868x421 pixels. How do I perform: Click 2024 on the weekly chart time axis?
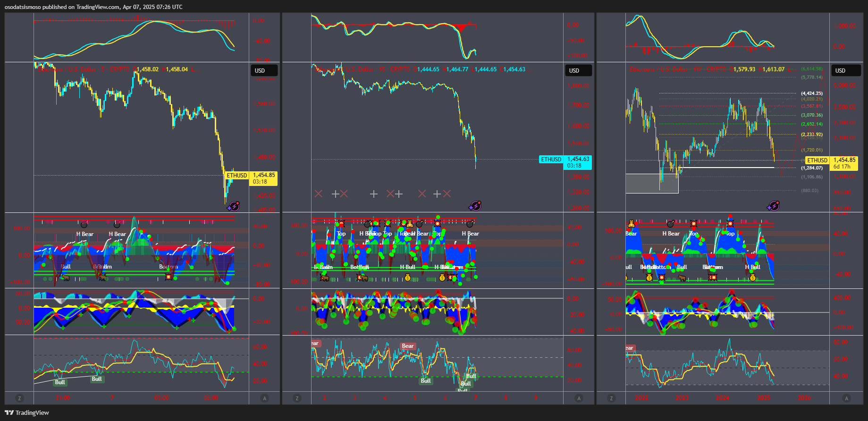[723, 398]
